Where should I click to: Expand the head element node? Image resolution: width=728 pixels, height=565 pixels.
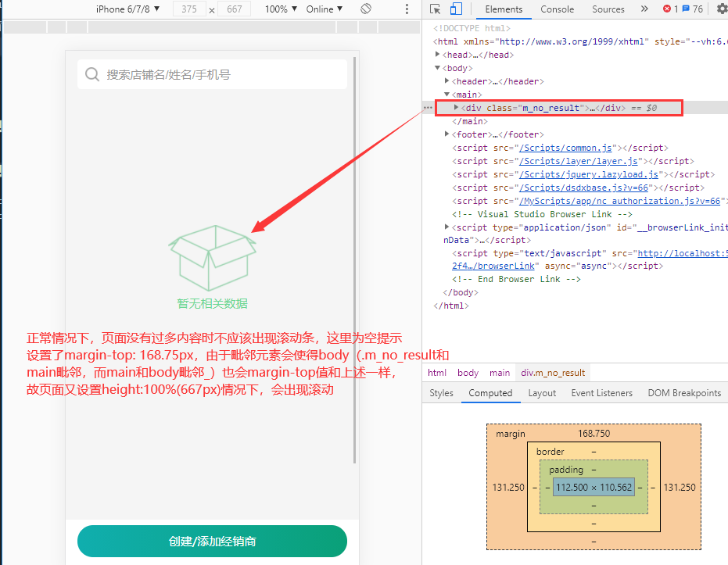tap(437, 54)
